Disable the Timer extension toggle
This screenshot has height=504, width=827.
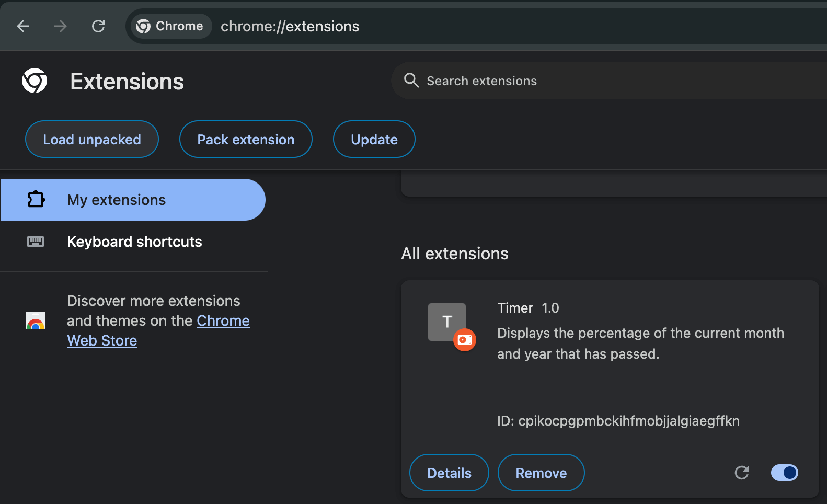(x=784, y=473)
